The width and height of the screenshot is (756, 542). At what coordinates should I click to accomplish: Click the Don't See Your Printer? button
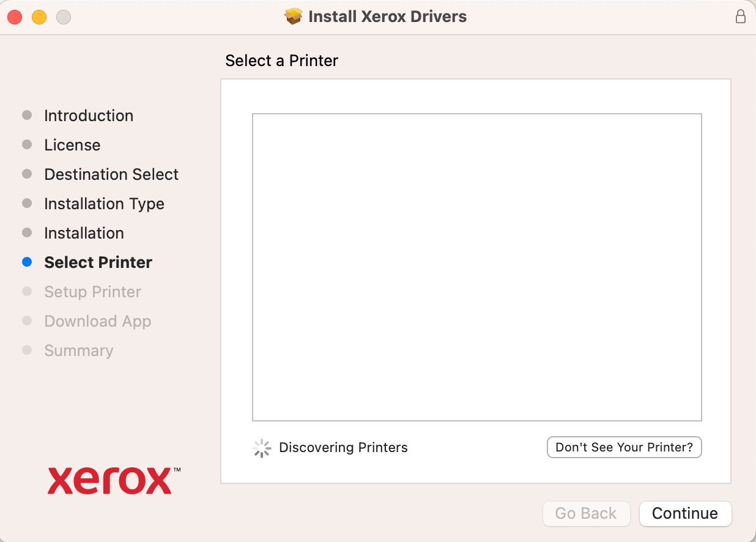(x=624, y=447)
